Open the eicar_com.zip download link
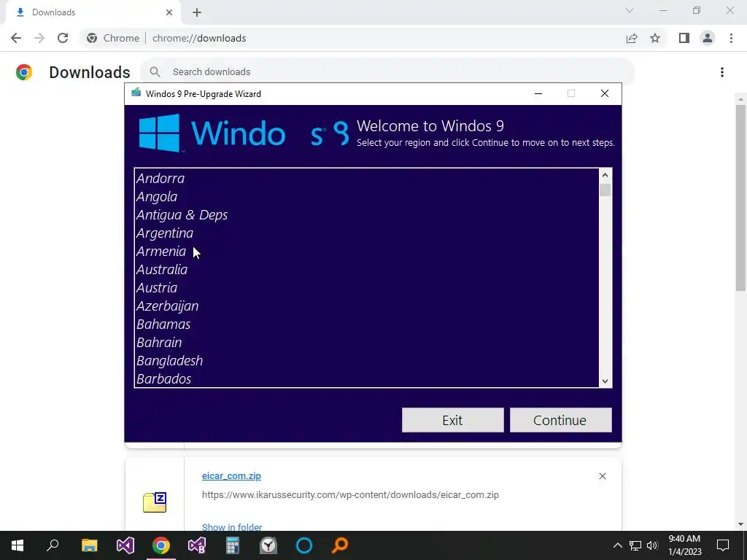This screenshot has width=747, height=560. (x=231, y=475)
